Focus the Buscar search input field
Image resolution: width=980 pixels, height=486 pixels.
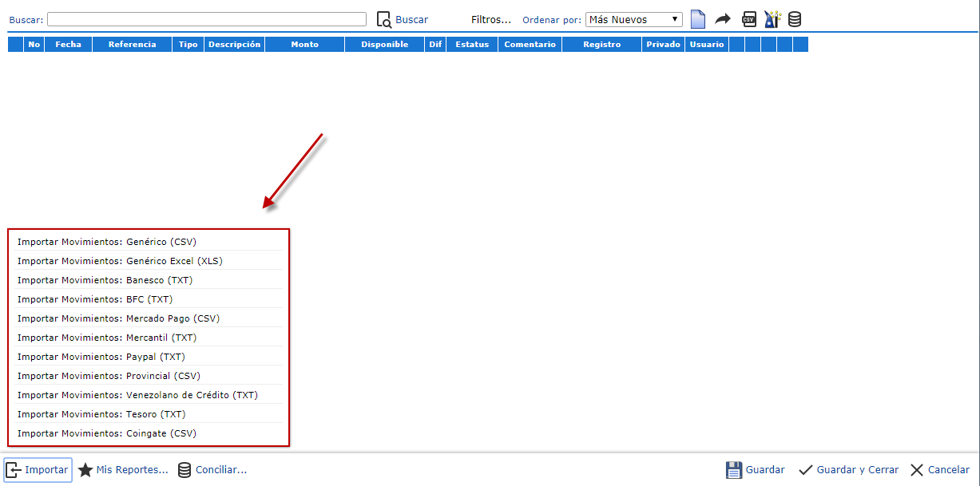(x=207, y=19)
